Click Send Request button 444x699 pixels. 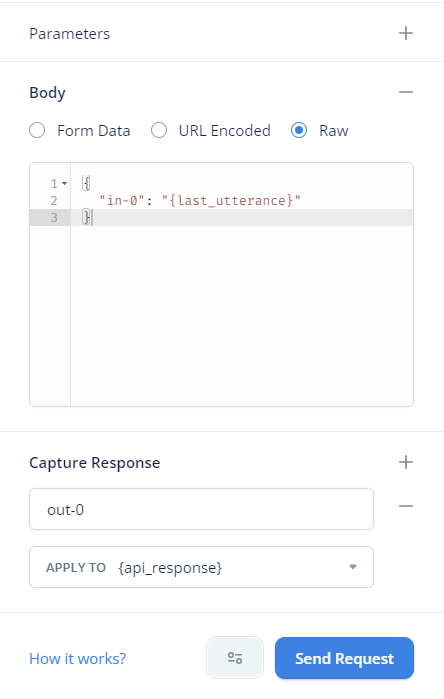[x=344, y=658]
